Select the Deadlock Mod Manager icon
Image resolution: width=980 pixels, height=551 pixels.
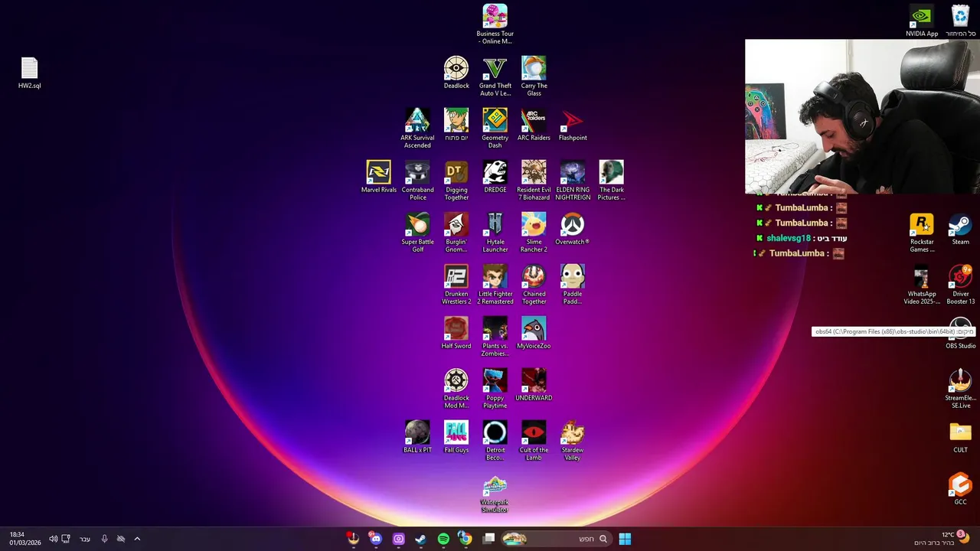click(x=456, y=389)
